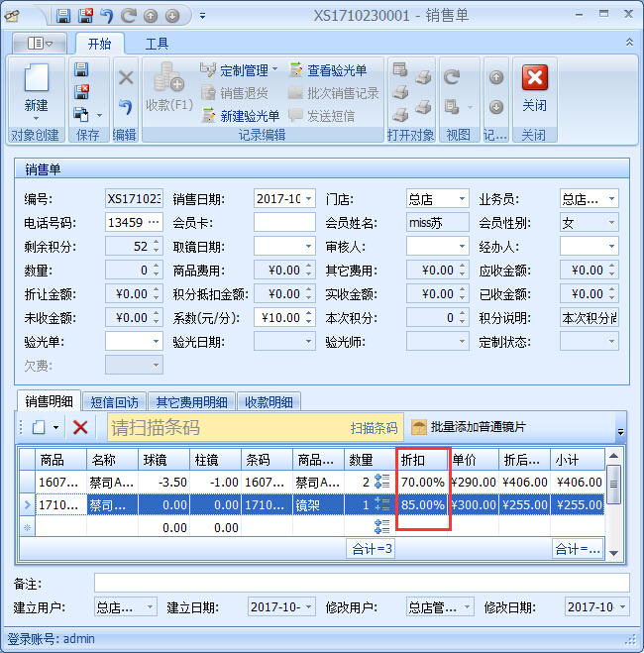Screen dimensions: 644x653
Task: Click the 备注 remarks text field
Action: pos(361,583)
